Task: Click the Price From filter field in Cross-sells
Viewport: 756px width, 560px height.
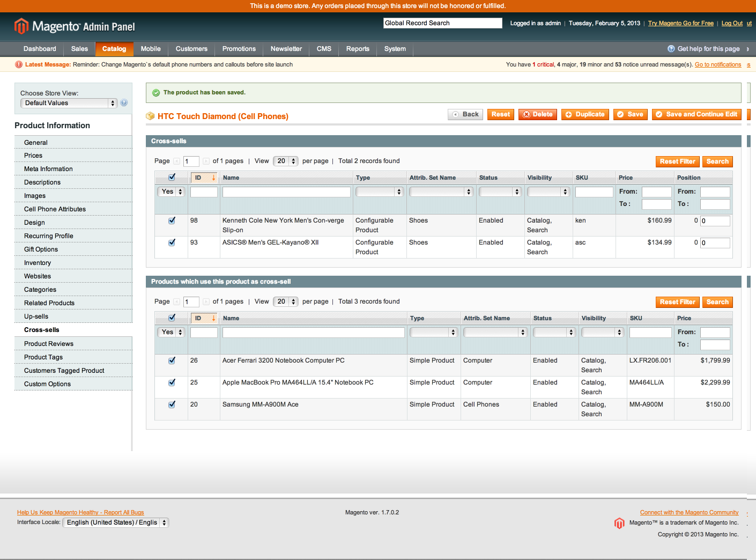Action: 657,192
